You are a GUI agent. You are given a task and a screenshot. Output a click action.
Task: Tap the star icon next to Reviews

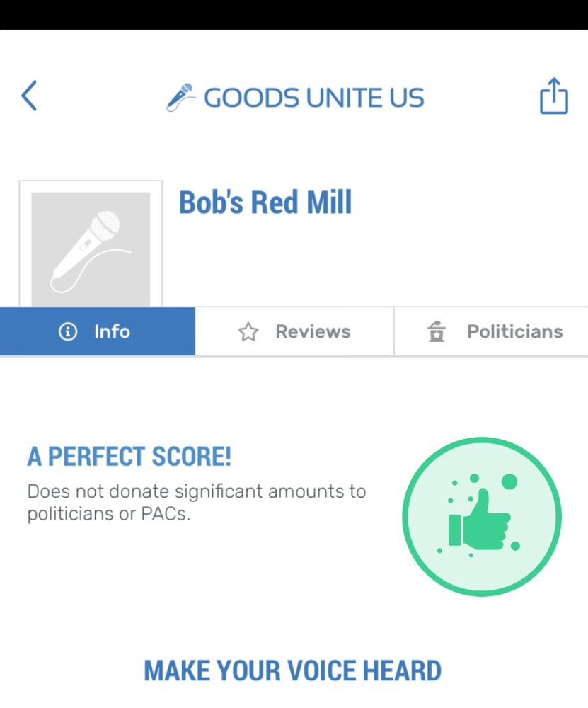(248, 332)
